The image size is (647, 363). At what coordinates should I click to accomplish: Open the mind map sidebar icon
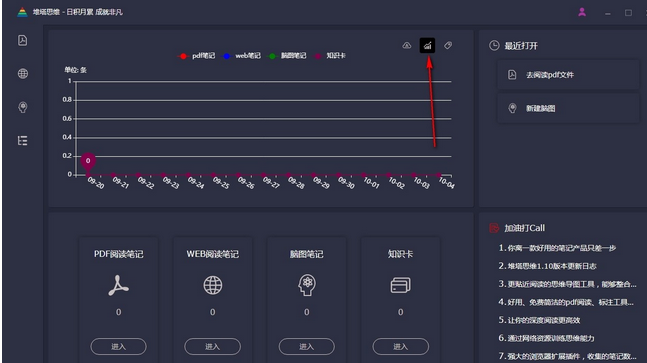click(x=23, y=107)
